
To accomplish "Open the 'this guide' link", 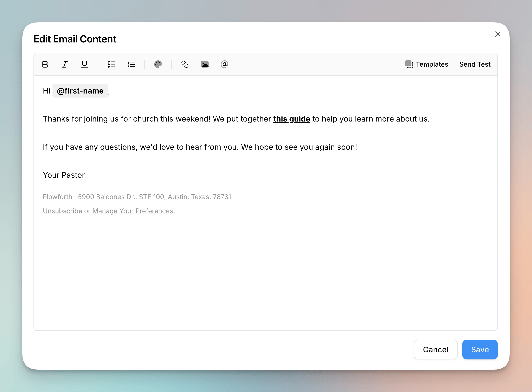I will pos(291,119).
